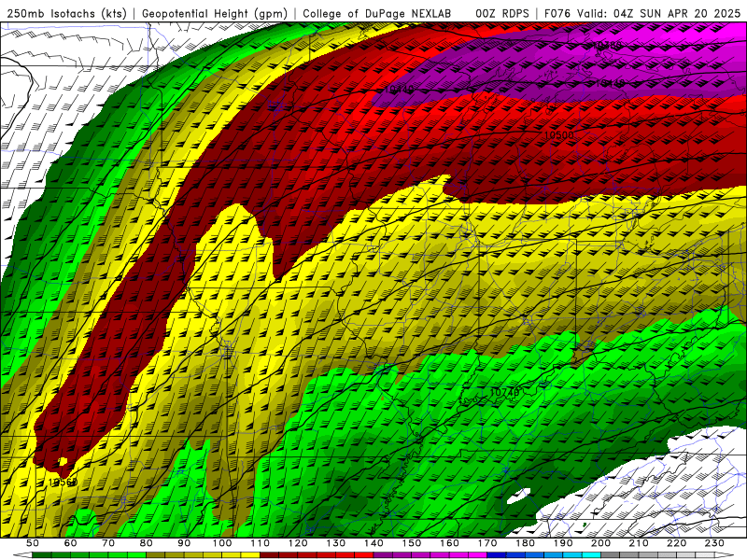Screen dimensions: 747x560
Task: Click the legend value 100
Action: (x=222, y=543)
